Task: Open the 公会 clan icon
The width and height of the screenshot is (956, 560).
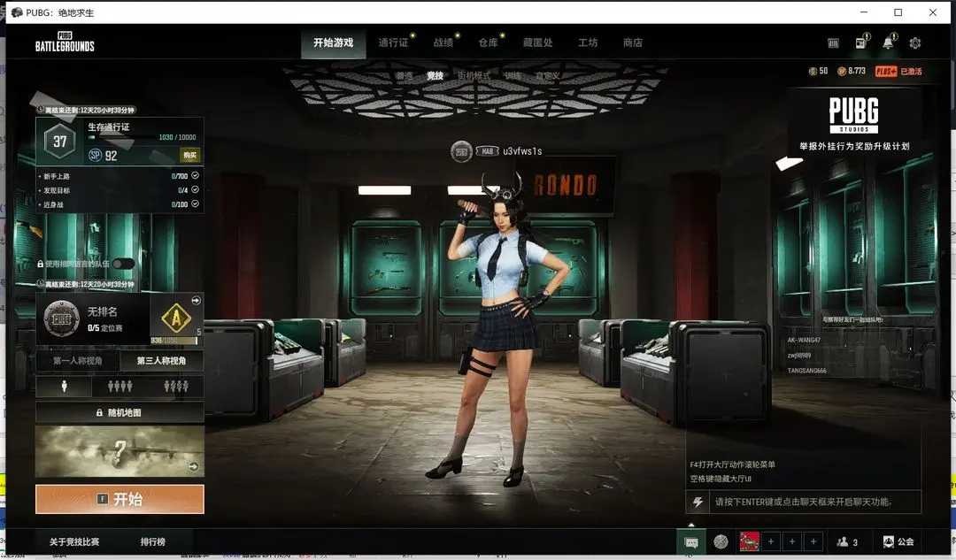Action: coord(898,541)
